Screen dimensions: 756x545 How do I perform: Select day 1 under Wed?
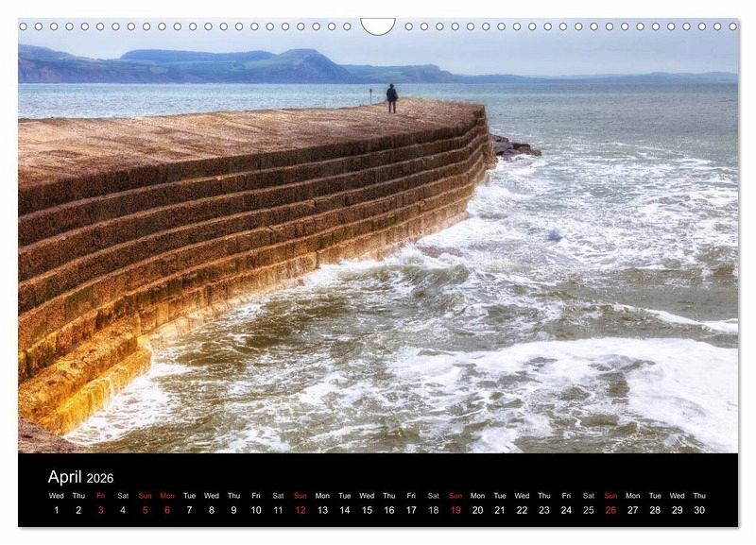point(57,510)
